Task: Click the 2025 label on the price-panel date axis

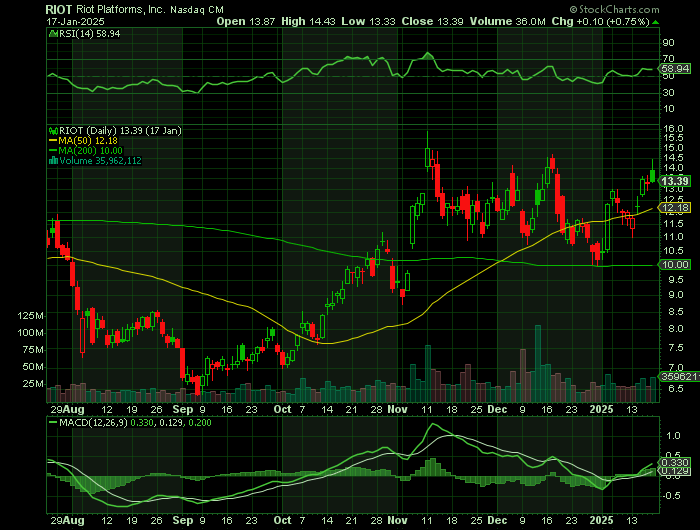Action: [x=601, y=409]
